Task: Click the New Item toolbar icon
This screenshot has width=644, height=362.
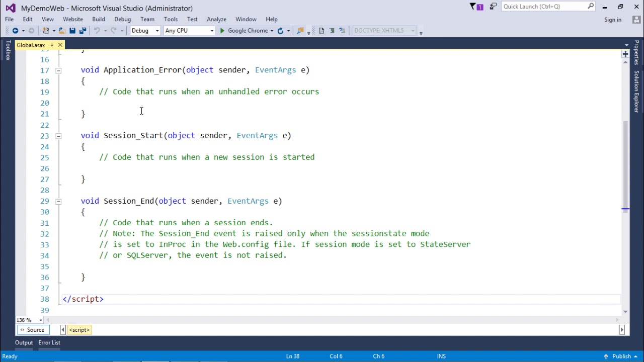Action: (46, 31)
